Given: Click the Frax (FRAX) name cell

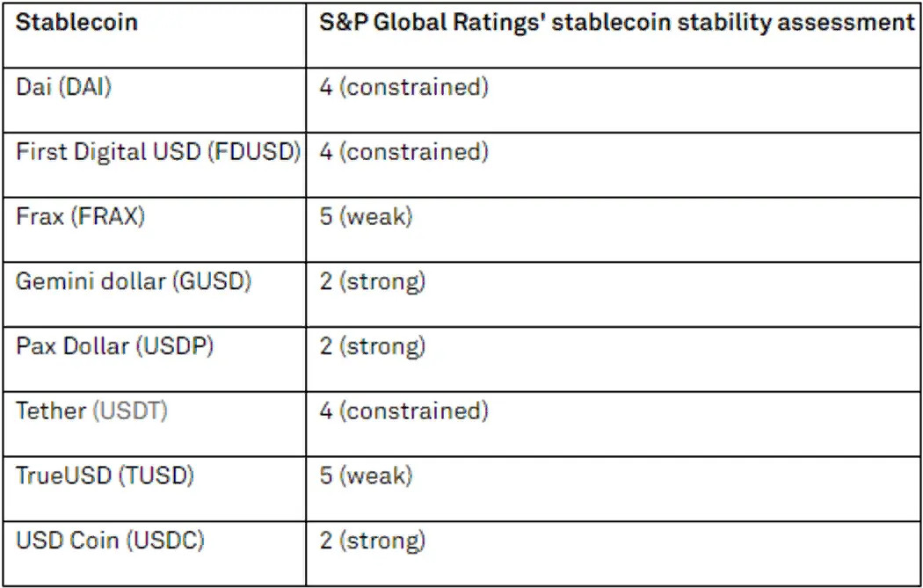Looking at the screenshot, I should point(80,217).
